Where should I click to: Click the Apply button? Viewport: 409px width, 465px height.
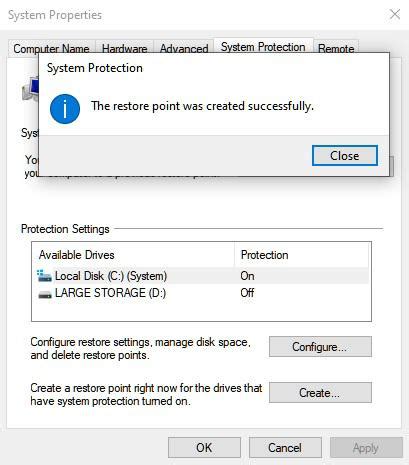(366, 448)
